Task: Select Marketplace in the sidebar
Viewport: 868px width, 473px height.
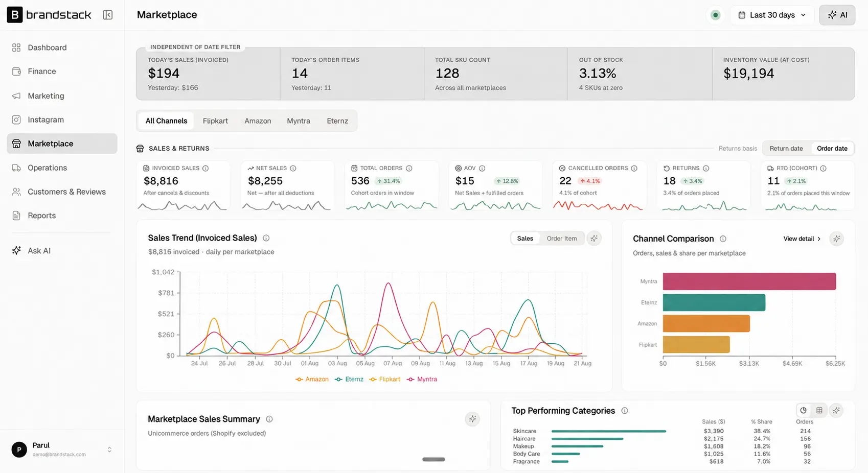Action: coord(62,144)
